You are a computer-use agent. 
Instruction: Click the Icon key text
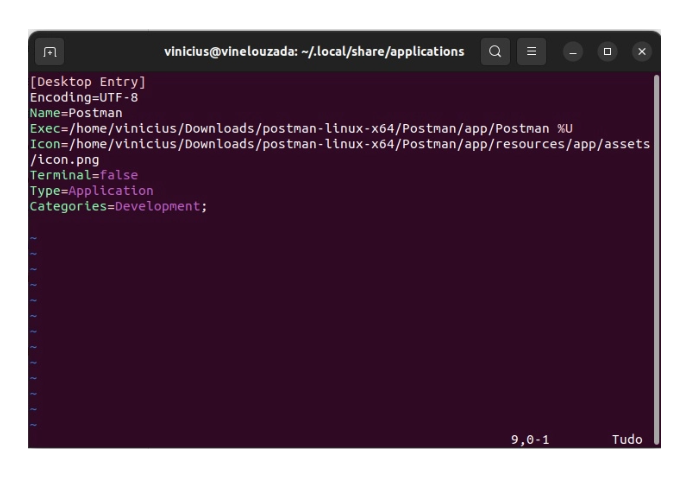pos(45,144)
